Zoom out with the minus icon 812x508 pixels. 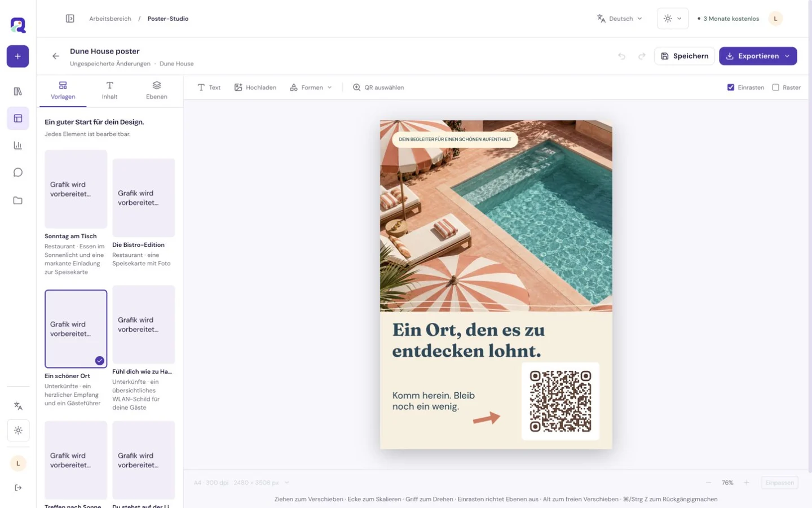[x=708, y=483]
